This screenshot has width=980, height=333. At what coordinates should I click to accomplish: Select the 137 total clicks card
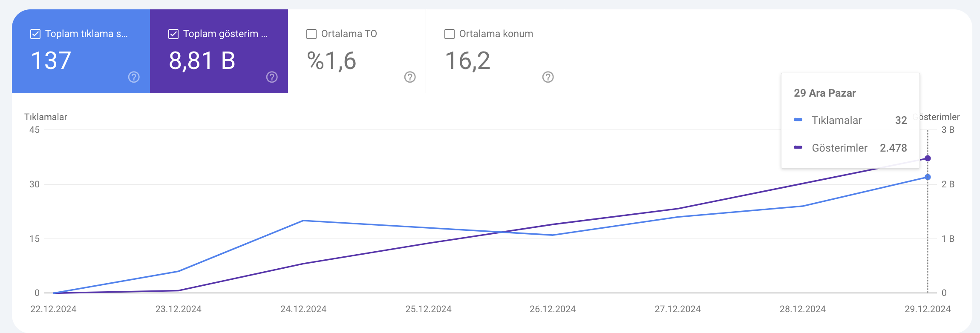tap(81, 51)
